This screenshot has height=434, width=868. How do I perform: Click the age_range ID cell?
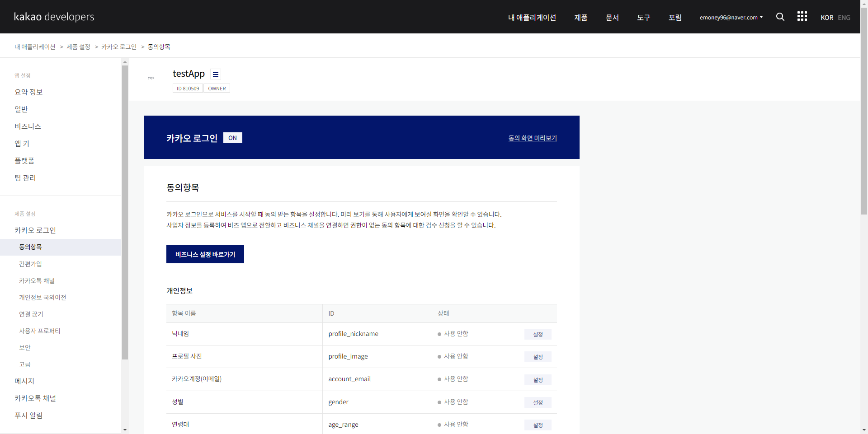click(x=377, y=425)
